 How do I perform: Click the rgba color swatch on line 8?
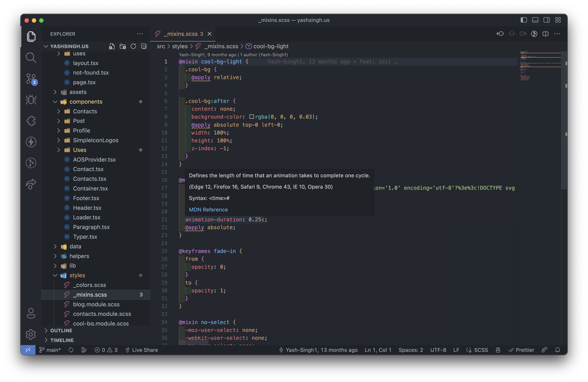point(252,117)
